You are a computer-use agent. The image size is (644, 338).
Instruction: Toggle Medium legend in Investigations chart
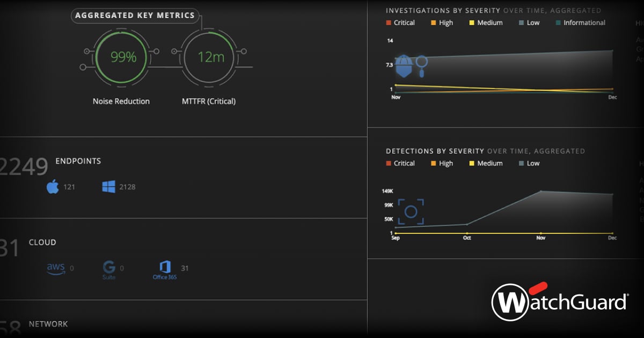[x=486, y=23]
